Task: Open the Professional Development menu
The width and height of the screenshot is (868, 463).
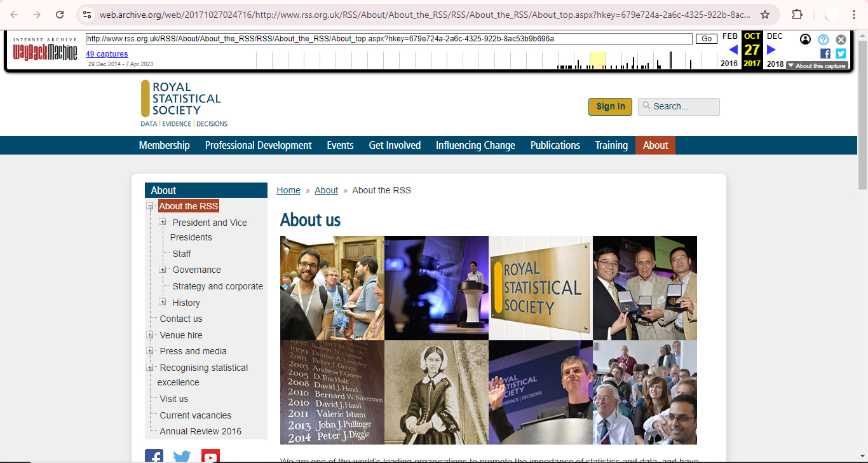Action: pyautogui.click(x=259, y=145)
